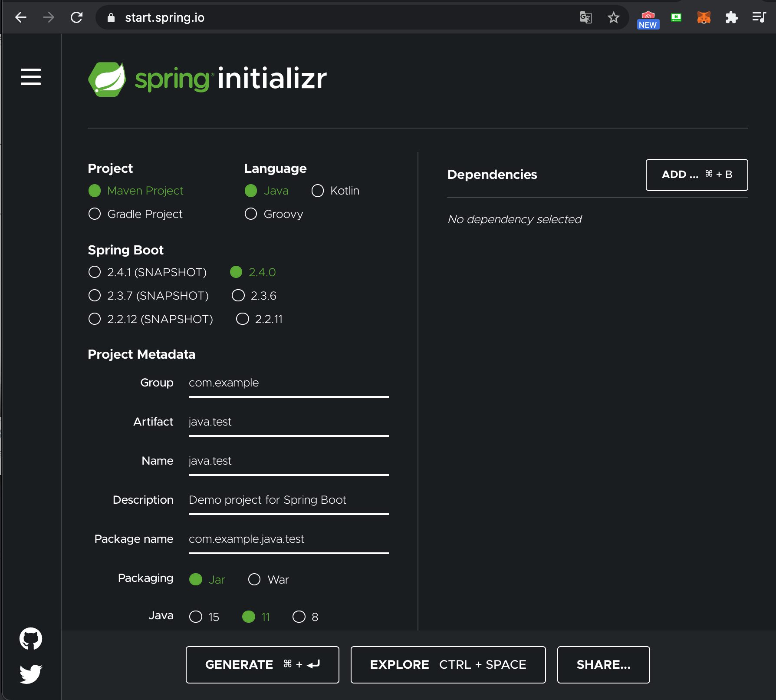Viewport: 776px width, 700px height.
Task: Open the extension with the NEW badge
Action: [648, 20]
